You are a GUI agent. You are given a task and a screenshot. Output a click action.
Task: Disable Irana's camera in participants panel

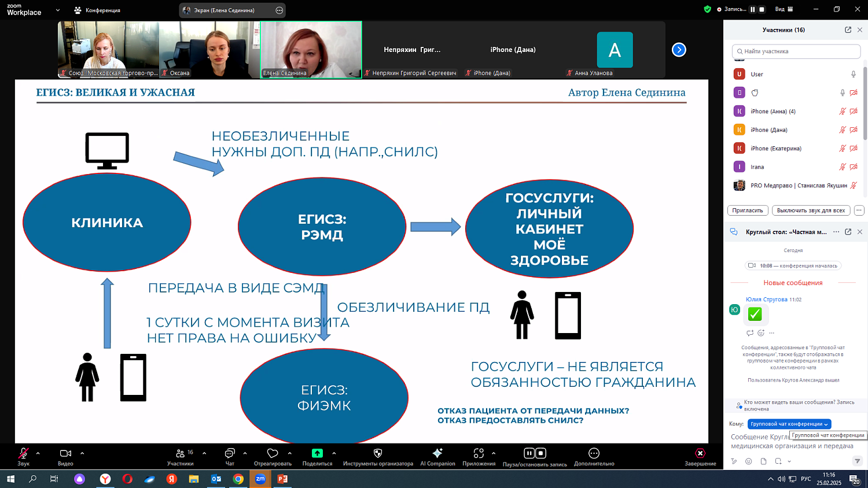[853, 167]
